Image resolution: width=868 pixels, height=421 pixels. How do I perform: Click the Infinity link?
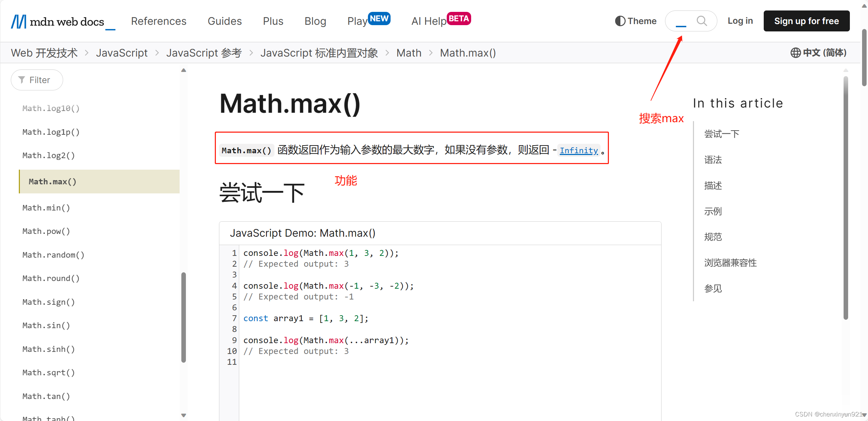click(x=579, y=150)
